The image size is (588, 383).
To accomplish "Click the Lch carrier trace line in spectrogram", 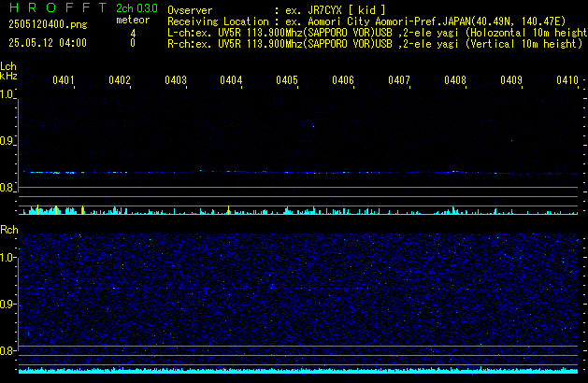I will pyautogui.click(x=300, y=173).
